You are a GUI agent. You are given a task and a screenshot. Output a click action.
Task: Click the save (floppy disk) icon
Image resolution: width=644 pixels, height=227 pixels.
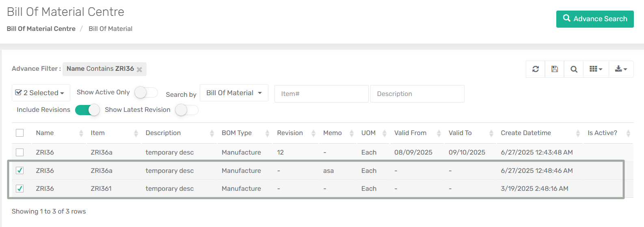click(554, 69)
